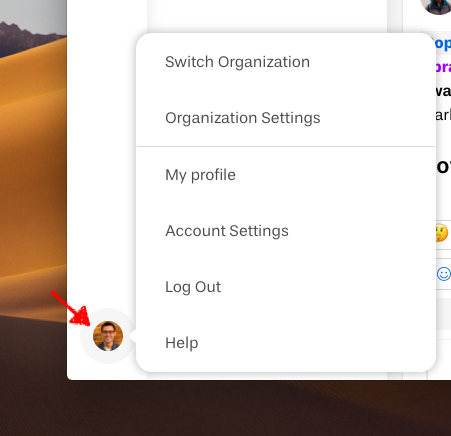Open the blue smiley add-reaction icon

(444, 274)
